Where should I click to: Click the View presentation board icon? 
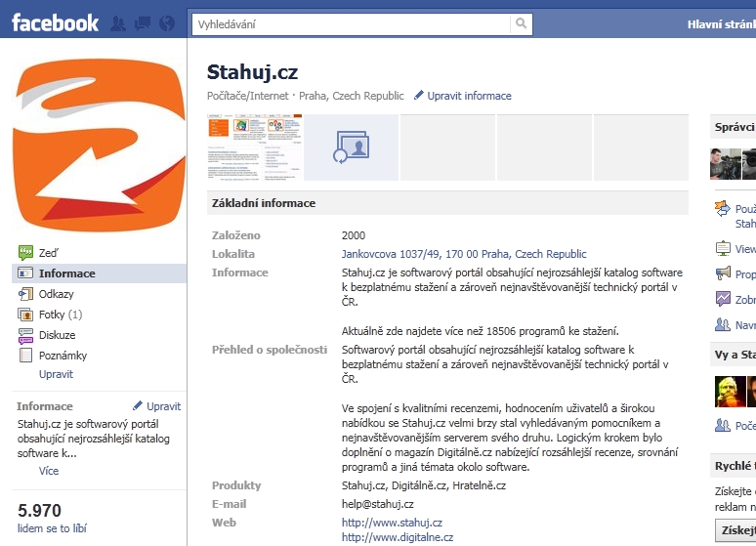[722, 248]
